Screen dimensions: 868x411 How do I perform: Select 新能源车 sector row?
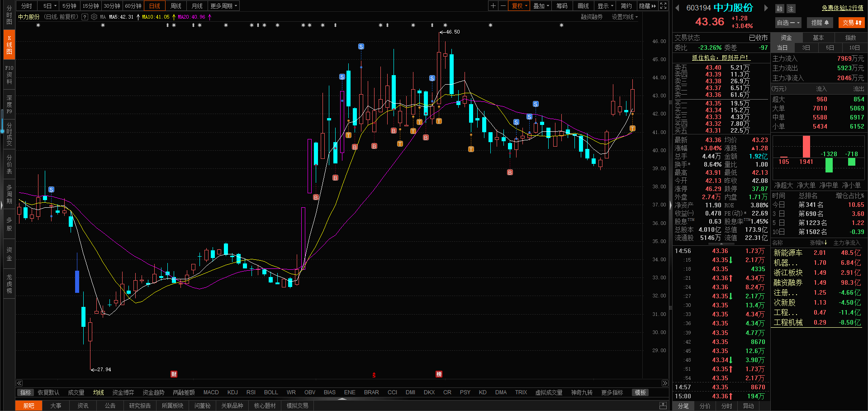pos(818,253)
